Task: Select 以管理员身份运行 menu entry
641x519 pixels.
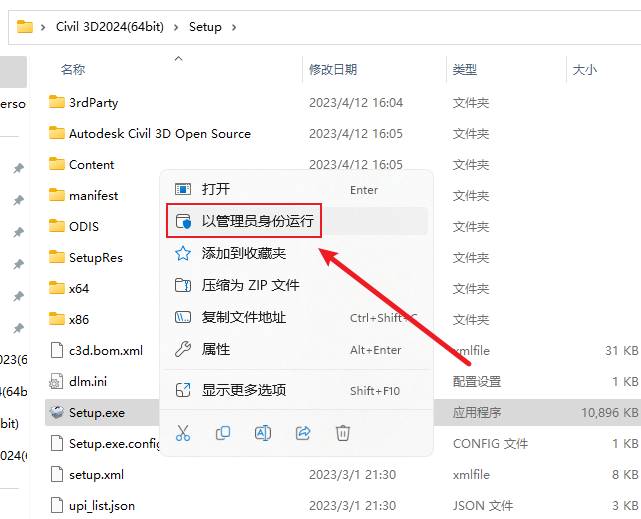Action: click(x=297, y=221)
